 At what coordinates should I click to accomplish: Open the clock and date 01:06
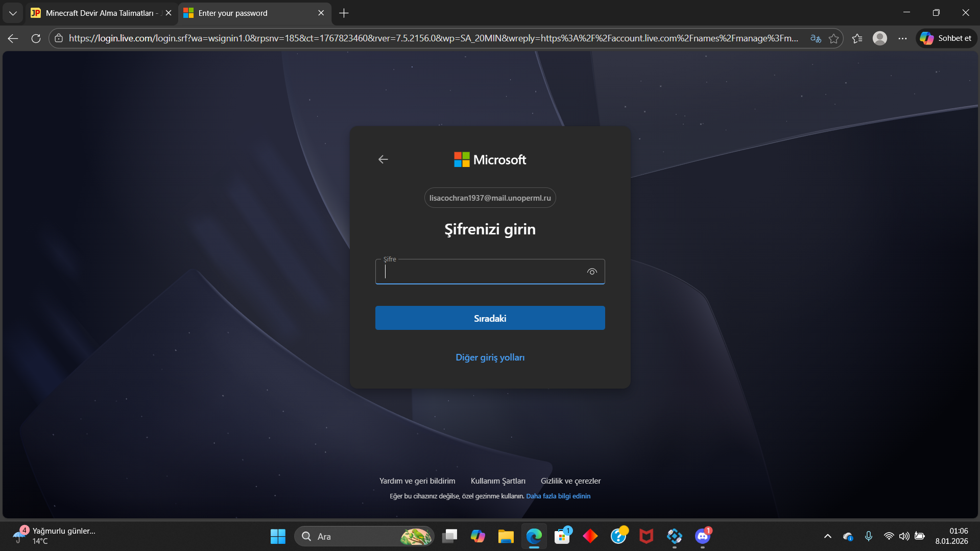pyautogui.click(x=952, y=536)
